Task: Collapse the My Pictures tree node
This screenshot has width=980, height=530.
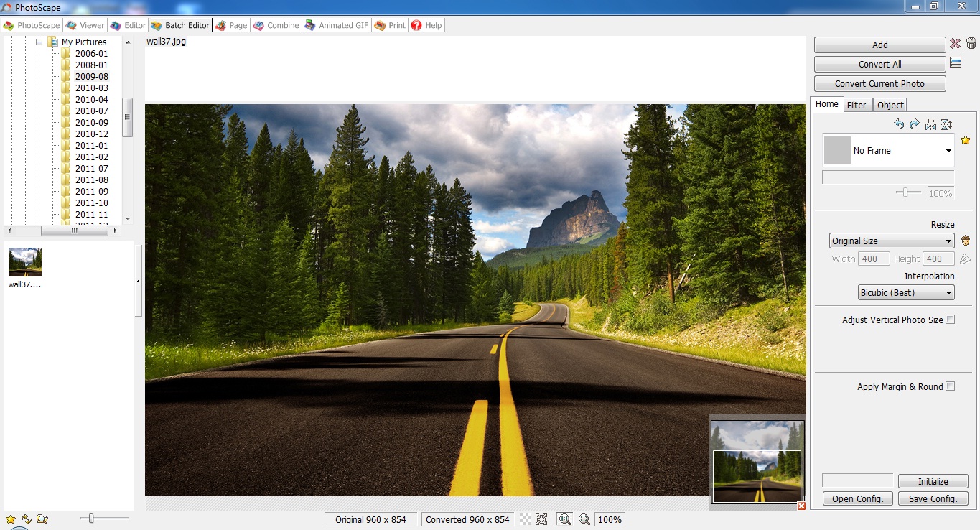Action: click(x=40, y=42)
